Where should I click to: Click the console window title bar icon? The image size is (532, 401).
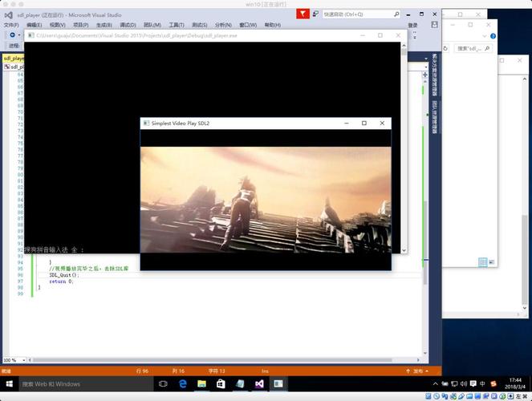[x=30, y=35]
